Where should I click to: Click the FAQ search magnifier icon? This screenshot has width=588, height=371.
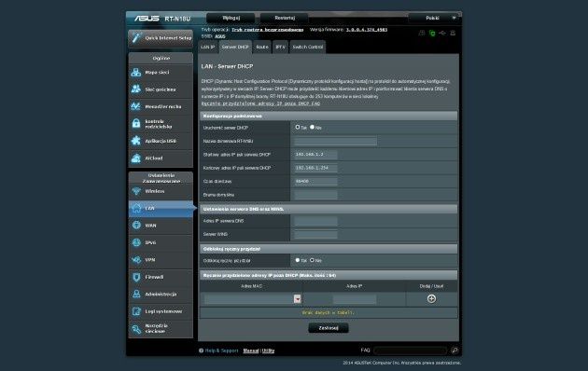(x=455, y=350)
